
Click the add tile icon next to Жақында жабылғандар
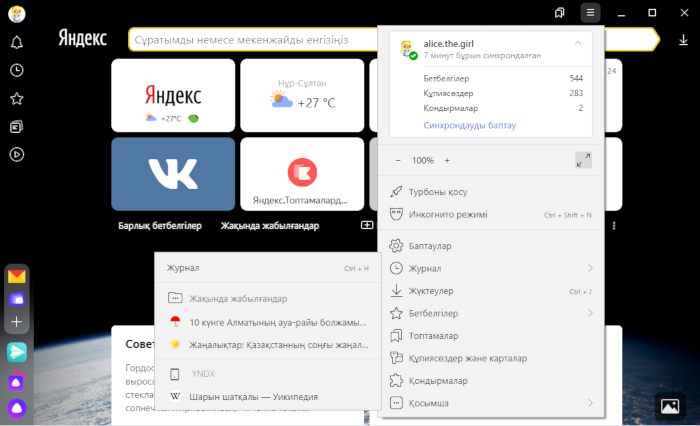coord(367,225)
